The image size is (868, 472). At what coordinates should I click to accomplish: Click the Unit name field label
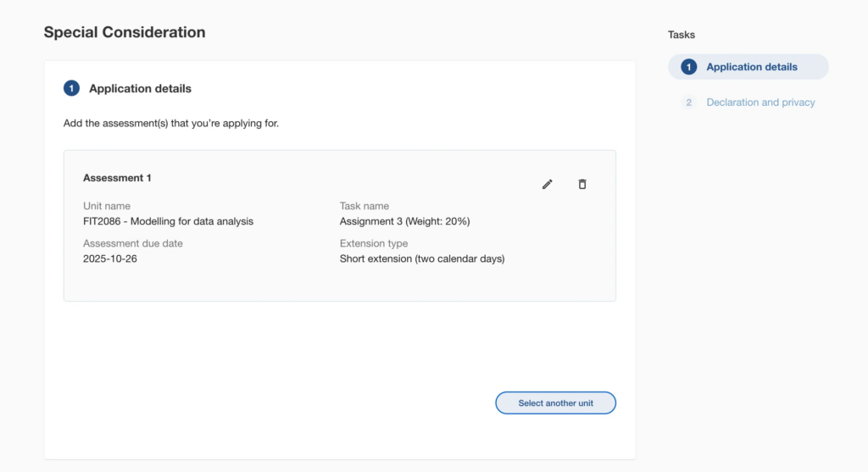[107, 206]
